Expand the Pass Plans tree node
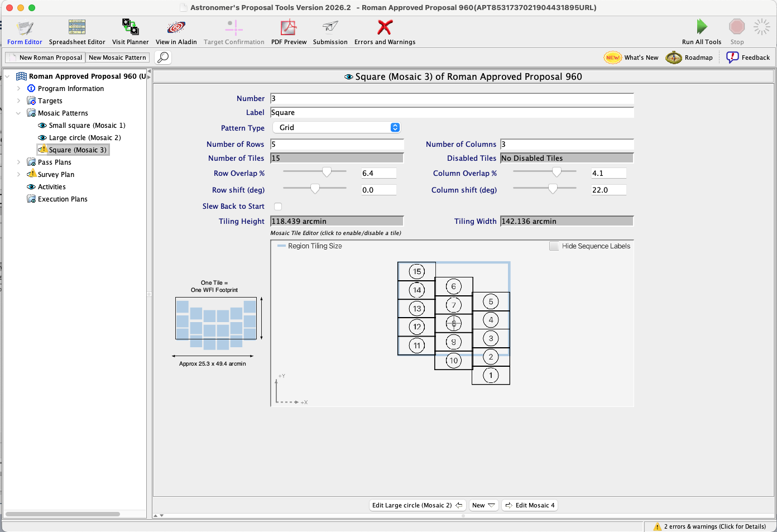This screenshot has width=777, height=532. tap(18, 162)
